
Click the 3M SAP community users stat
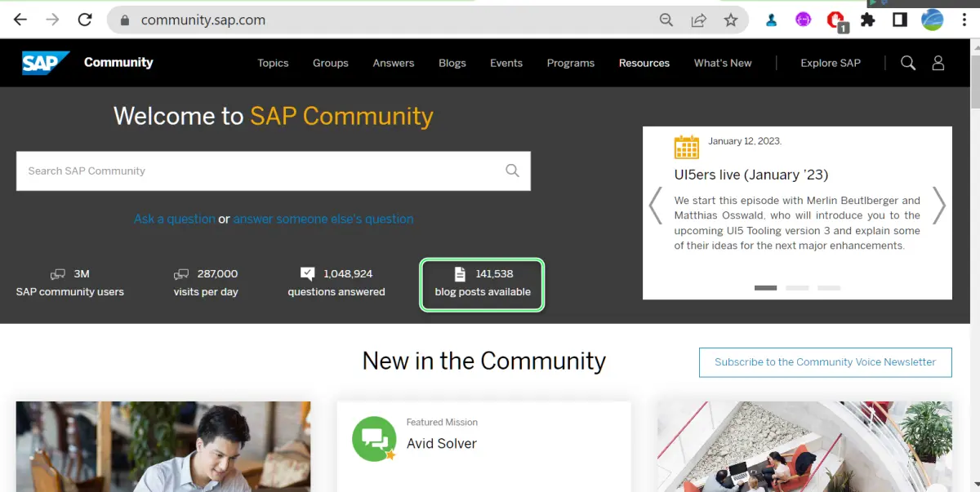70,282
